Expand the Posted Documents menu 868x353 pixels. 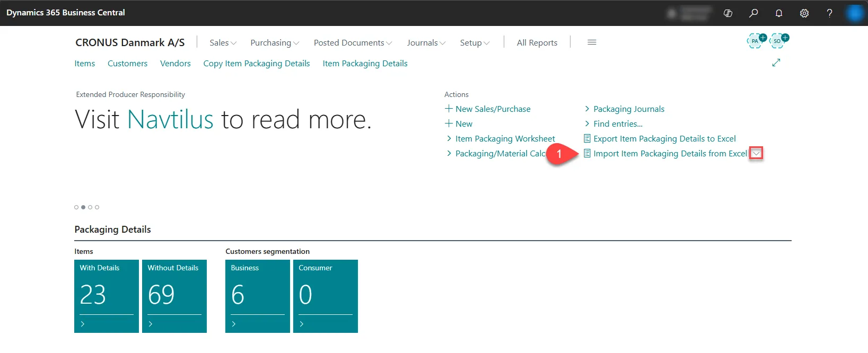click(x=353, y=42)
